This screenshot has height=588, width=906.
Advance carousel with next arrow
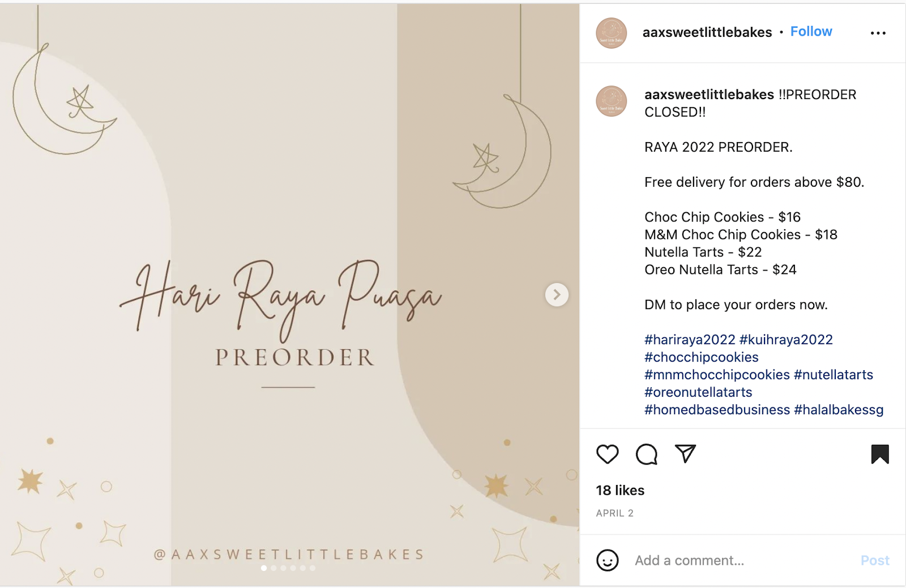pos(557,295)
